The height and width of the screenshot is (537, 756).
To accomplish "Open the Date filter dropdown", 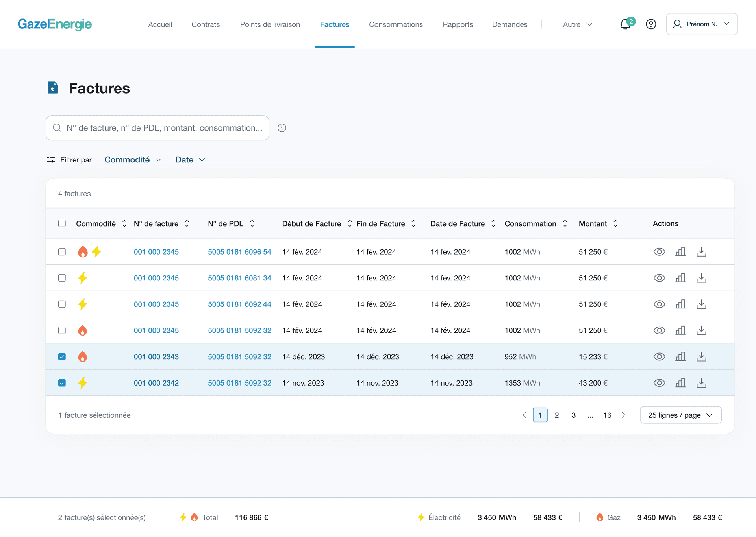I will [x=190, y=160].
